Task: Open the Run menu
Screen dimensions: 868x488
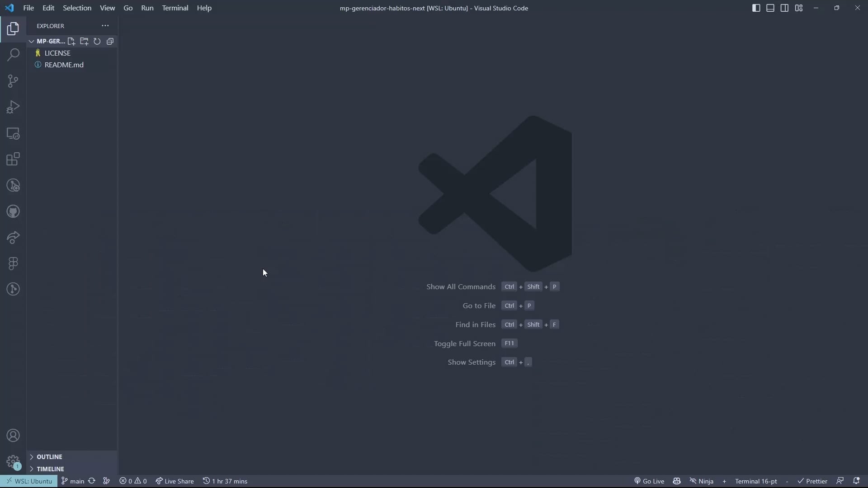Action: click(x=147, y=8)
